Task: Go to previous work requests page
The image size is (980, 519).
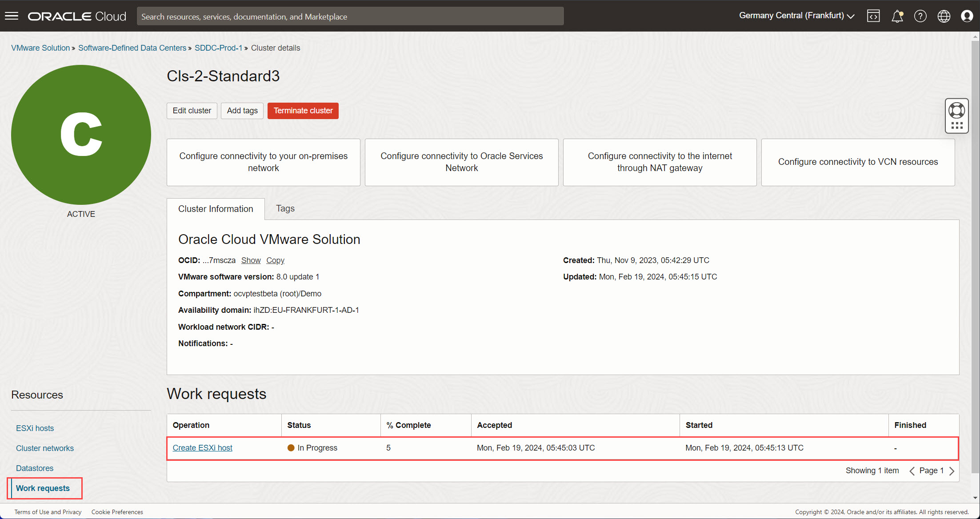Action: click(912, 471)
